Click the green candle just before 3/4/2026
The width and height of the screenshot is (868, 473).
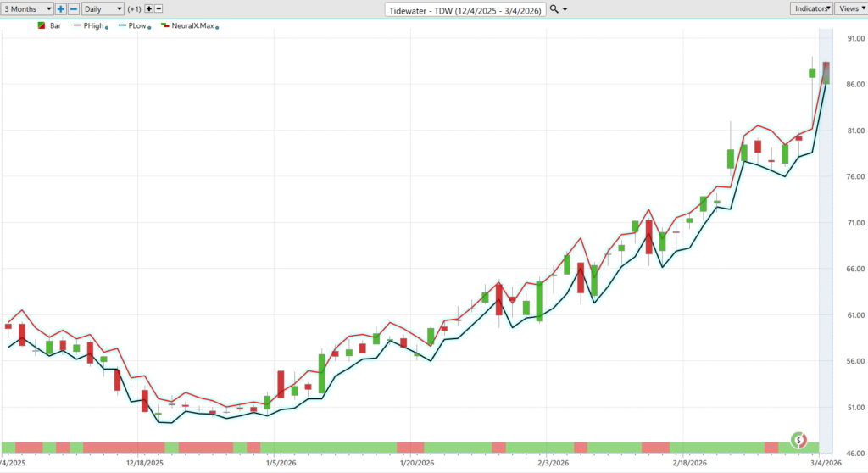pyautogui.click(x=812, y=73)
